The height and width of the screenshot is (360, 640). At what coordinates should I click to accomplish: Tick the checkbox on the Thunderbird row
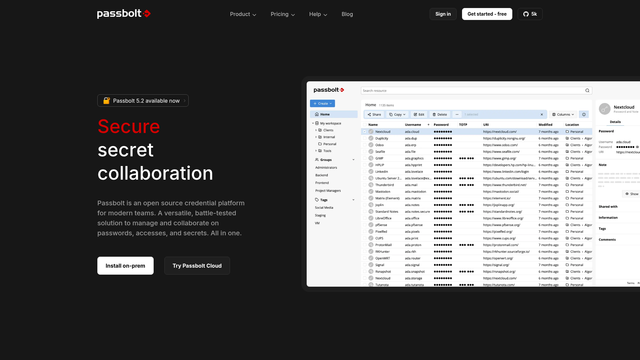pyautogui.click(x=365, y=185)
